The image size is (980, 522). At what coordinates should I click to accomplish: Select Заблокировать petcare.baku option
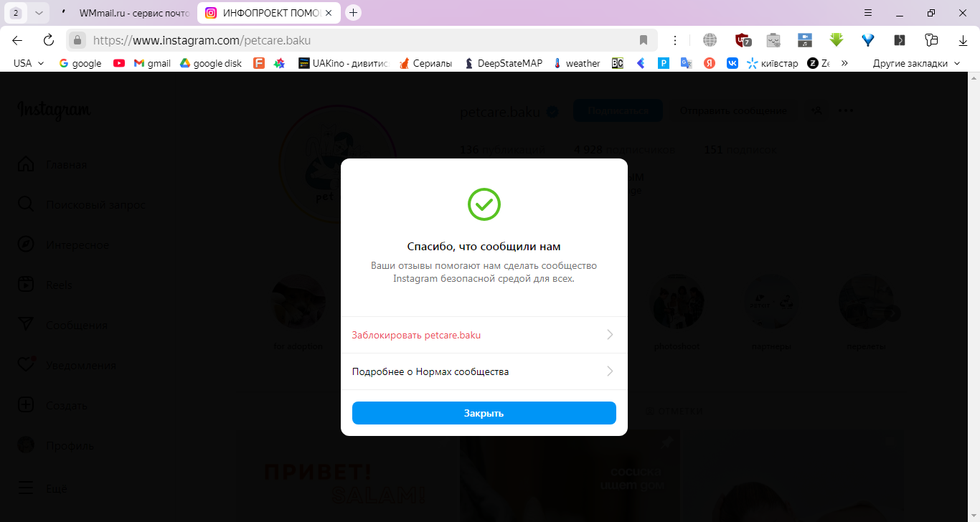(484, 335)
